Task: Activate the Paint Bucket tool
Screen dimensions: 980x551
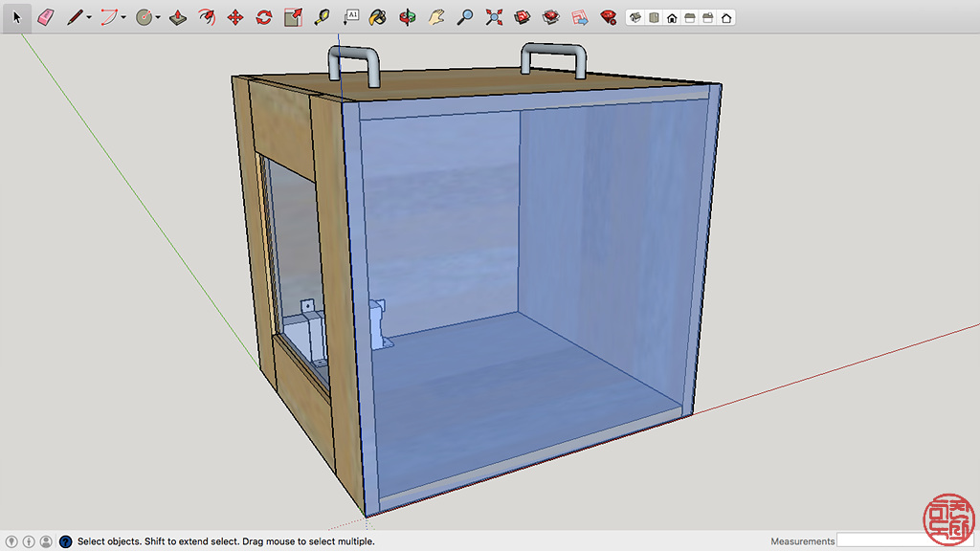Action: click(x=377, y=17)
